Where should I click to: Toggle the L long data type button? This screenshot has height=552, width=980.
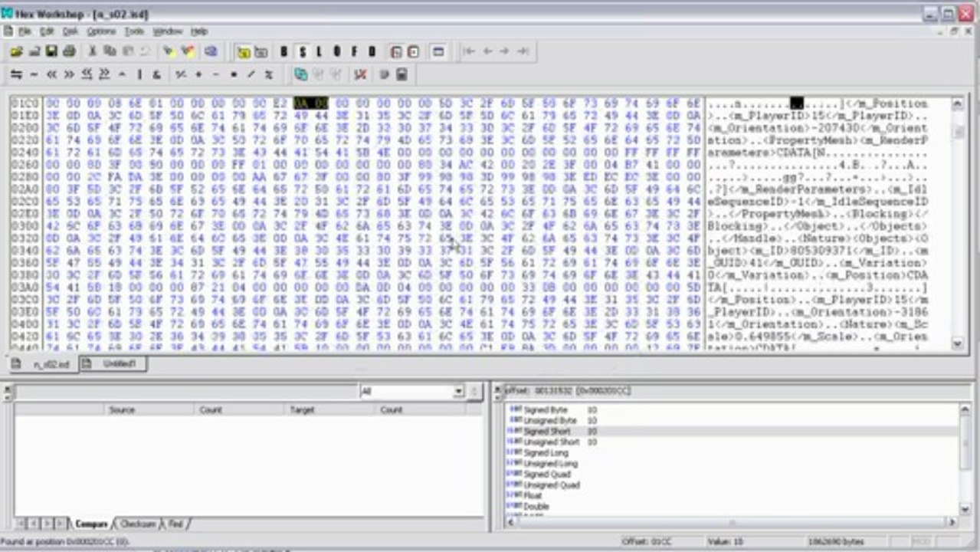(x=320, y=51)
